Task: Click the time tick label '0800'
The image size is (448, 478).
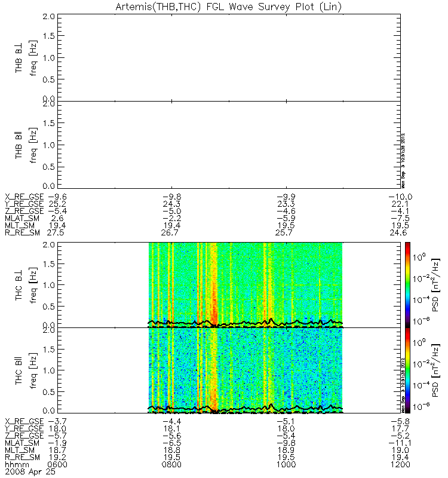Action: click(172, 464)
